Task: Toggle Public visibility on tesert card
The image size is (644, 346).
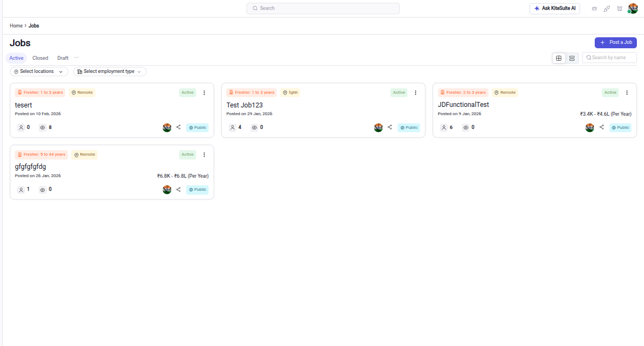Action: (x=198, y=128)
